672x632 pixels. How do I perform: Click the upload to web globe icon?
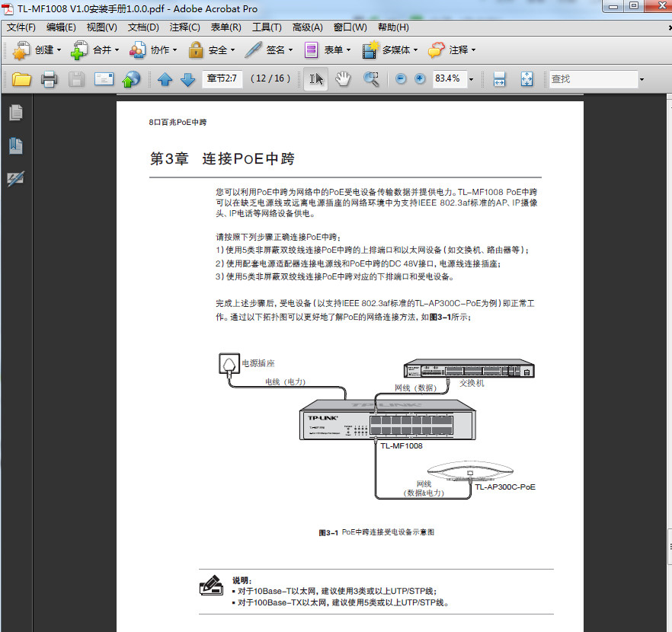pyautogui.click(x=131, y=79)
